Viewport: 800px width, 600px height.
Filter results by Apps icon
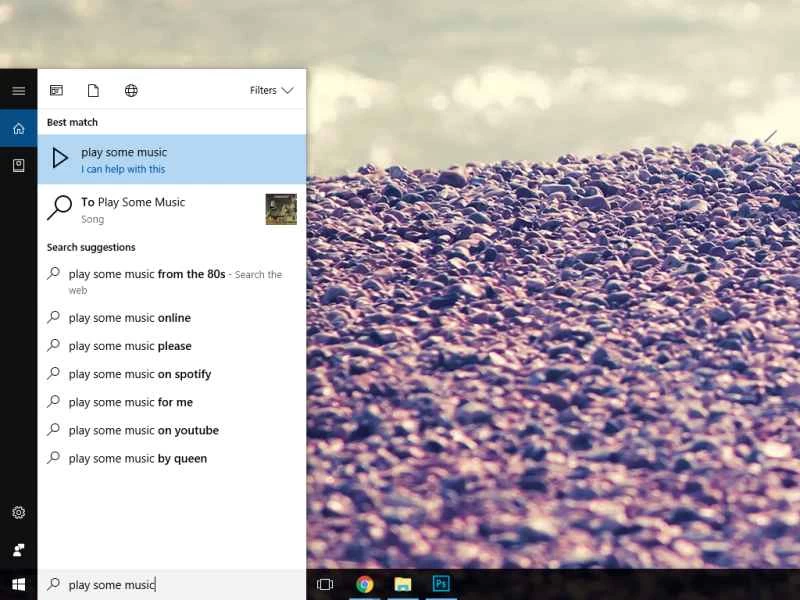point(56,91)
